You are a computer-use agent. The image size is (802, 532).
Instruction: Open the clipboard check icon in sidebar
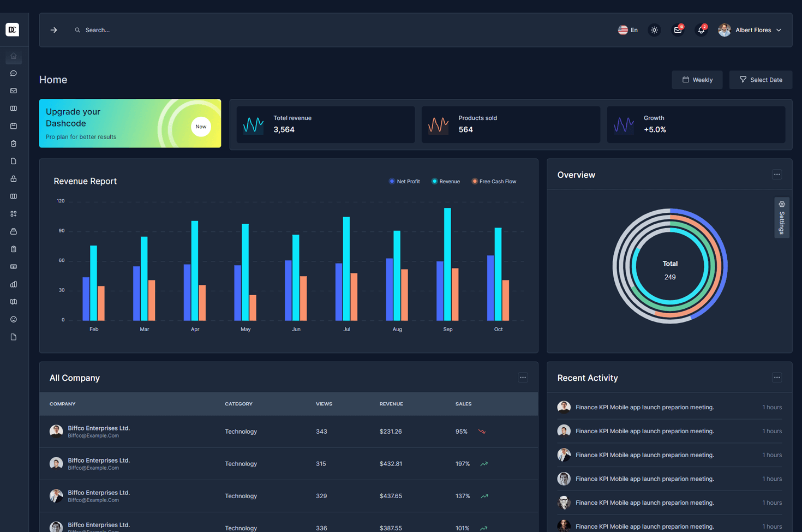14,144
